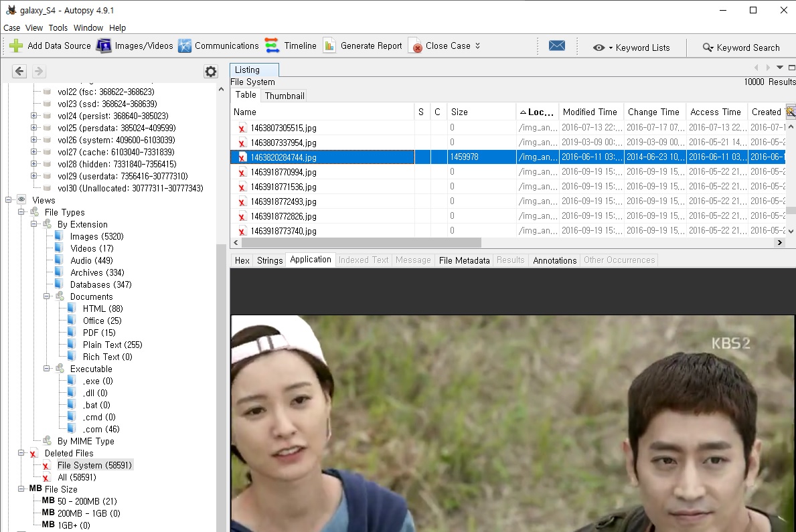Click the Generate Report icon

[x=329, y=46]
